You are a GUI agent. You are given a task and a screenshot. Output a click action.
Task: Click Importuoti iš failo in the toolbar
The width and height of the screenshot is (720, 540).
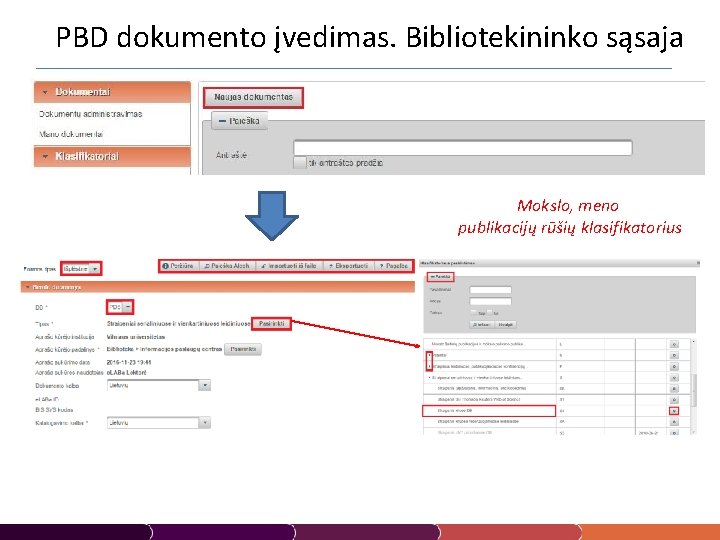point(289,266)
